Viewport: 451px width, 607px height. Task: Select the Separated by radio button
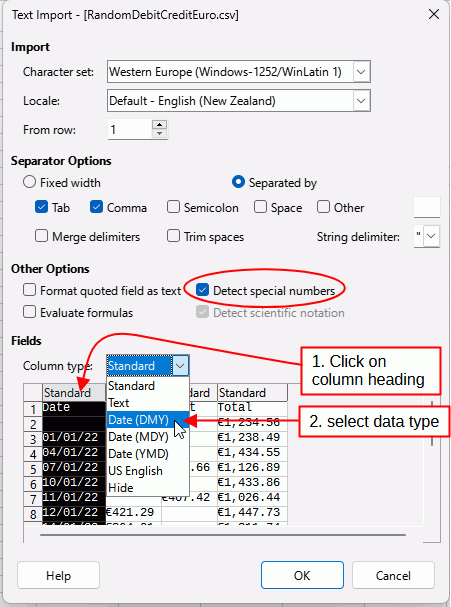(x=238, y=182)
